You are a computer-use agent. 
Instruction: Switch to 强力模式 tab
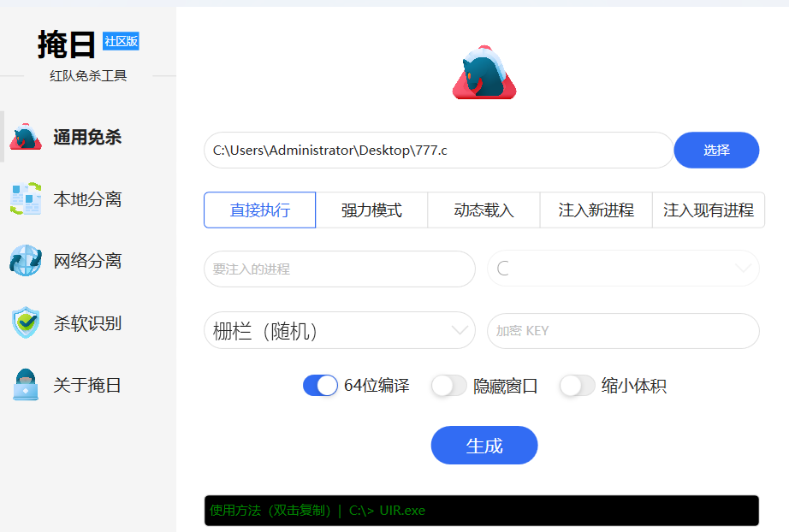coord(371,210)
